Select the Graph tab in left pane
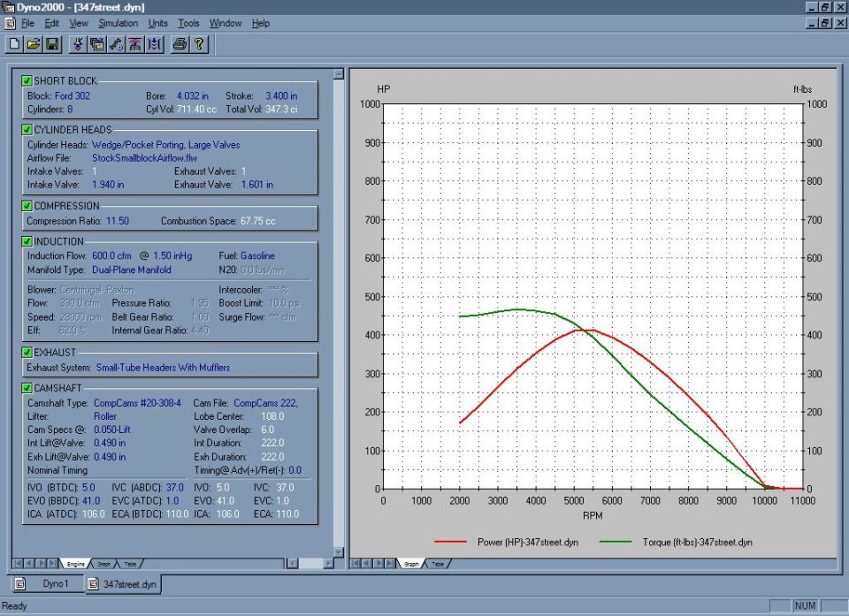Screen dimensions: 849x616 (x=103, y=564)
